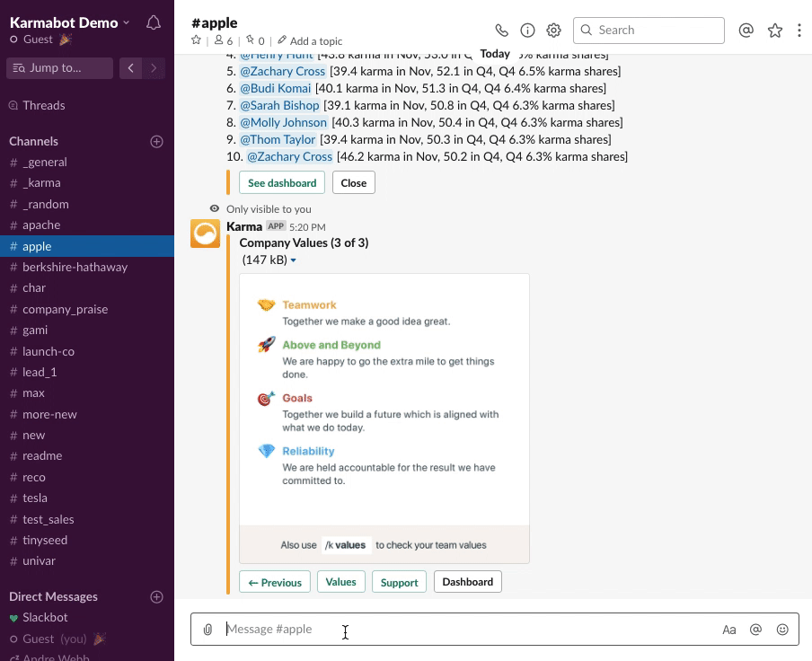This screenshot has height=661, width=812.
Task: Open the emoji picker
Action: click(x=782, y=630)
